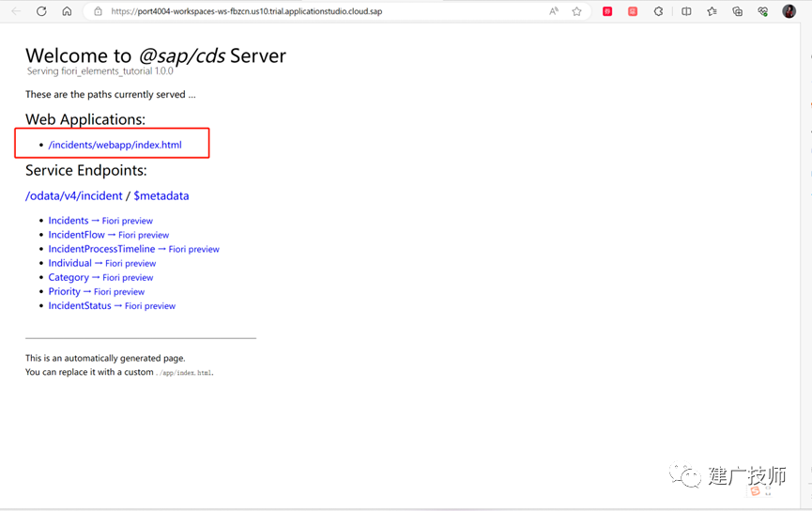812x511 pixels.
Task: Open Fiori preview for IncidentProcessTimeline
Action: 193,249
